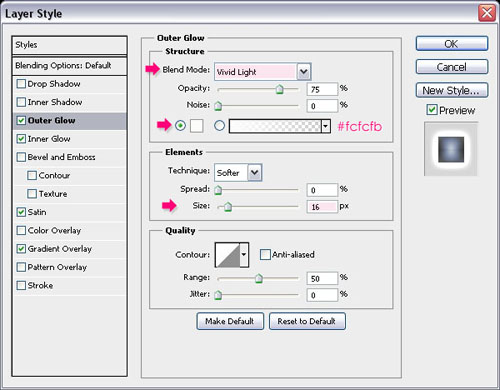Select the Satin style row
500x390 pixels.
coord(70,212)
